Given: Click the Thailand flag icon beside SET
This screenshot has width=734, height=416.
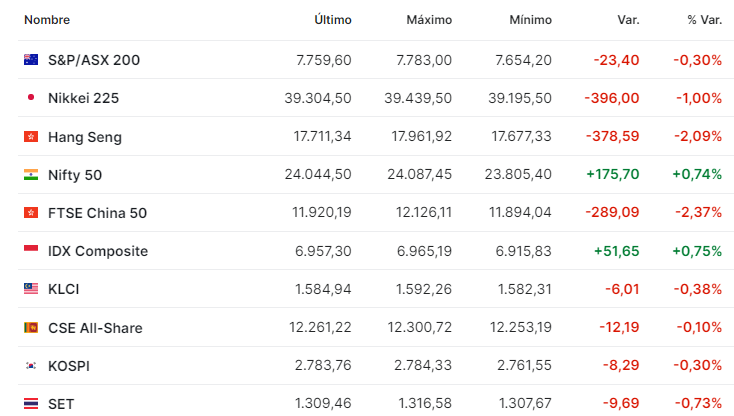Looking at the screenshot, I should 31,403.
